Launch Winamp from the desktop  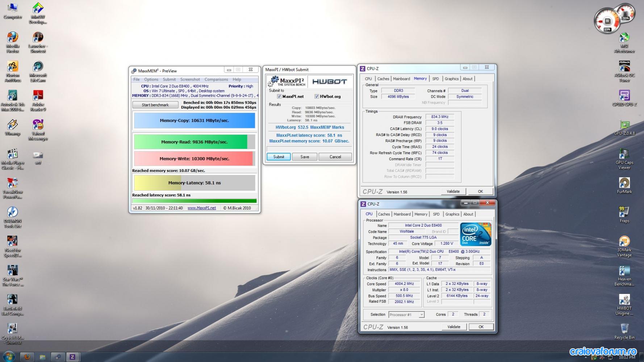(x=13, y=127)
